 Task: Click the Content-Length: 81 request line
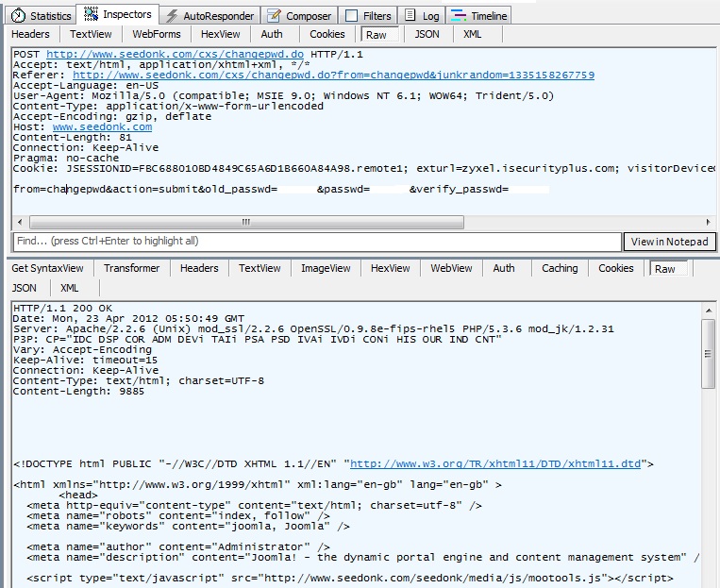tap(73, 138)
